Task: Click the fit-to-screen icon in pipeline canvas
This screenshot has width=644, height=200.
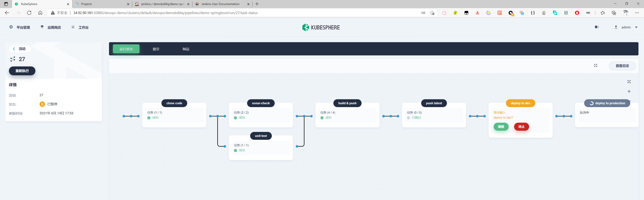Action: tap(629, 82)
